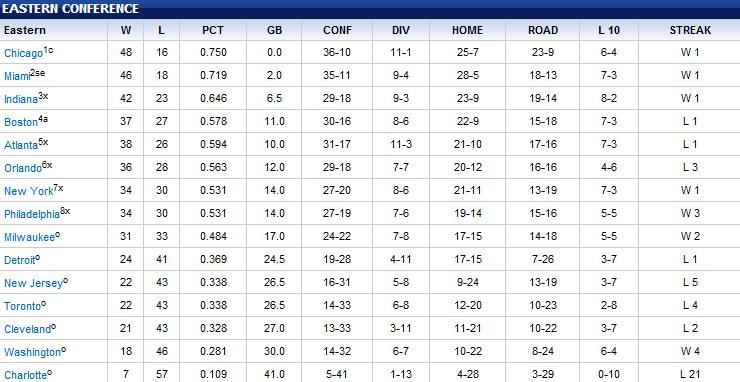
Task: Open the Atlanta team link
Action: (x=21, y=145)
